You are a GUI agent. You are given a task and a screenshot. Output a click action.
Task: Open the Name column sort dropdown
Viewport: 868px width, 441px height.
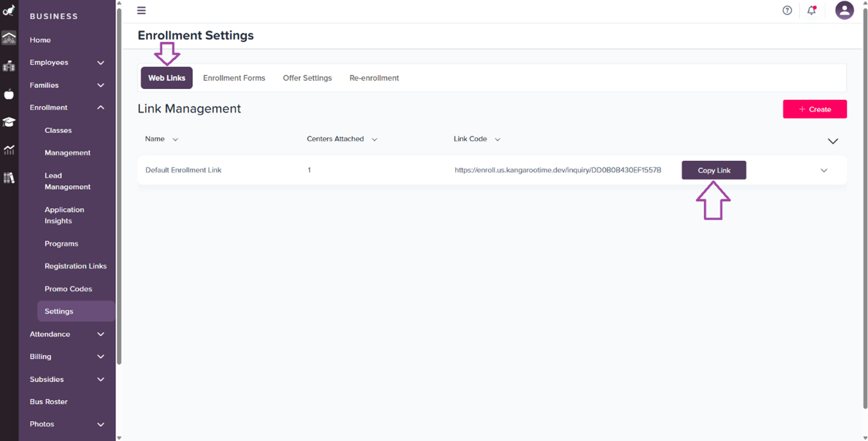tap(175, 138)
